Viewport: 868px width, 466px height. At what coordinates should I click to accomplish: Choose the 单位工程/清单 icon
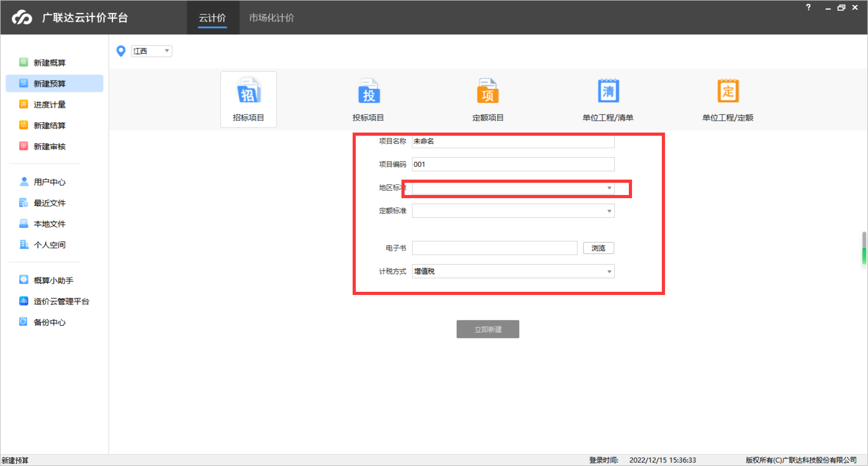(608, 91)
